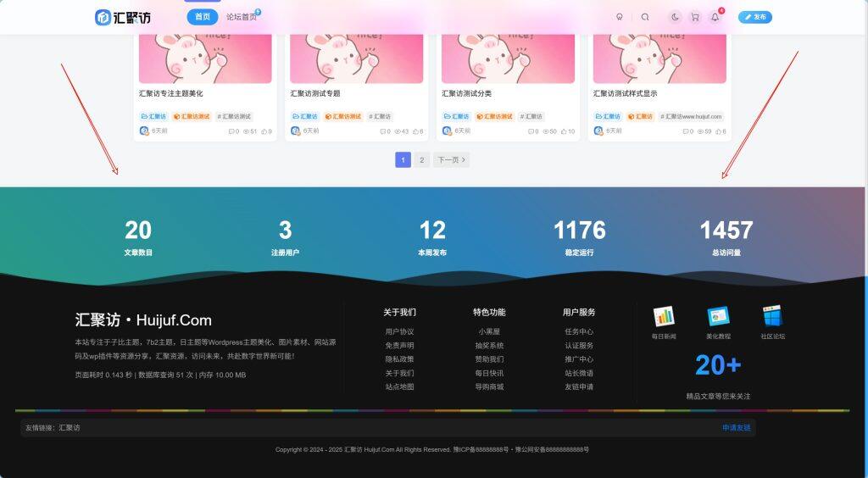Click 汇聚访测试专题 card bunny thumbnail
Screen dimensions: 868x478
[357, 58]
